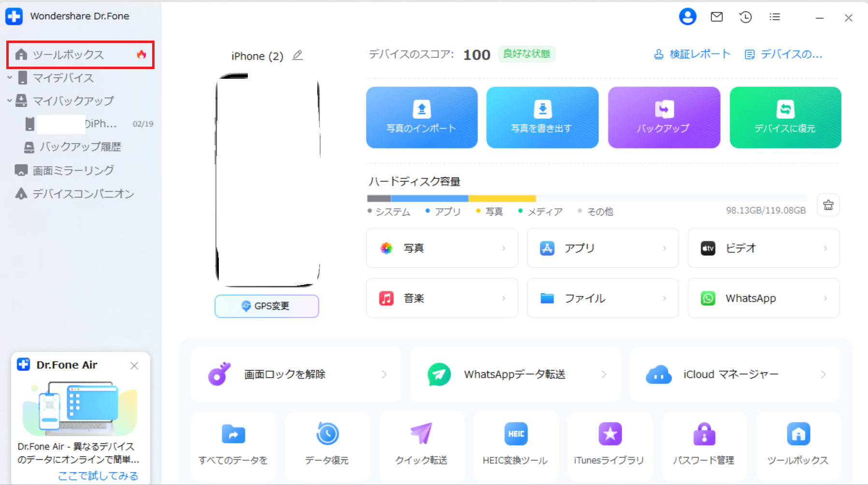Select ツールボックス in the sidebar

tap(80, 55)
